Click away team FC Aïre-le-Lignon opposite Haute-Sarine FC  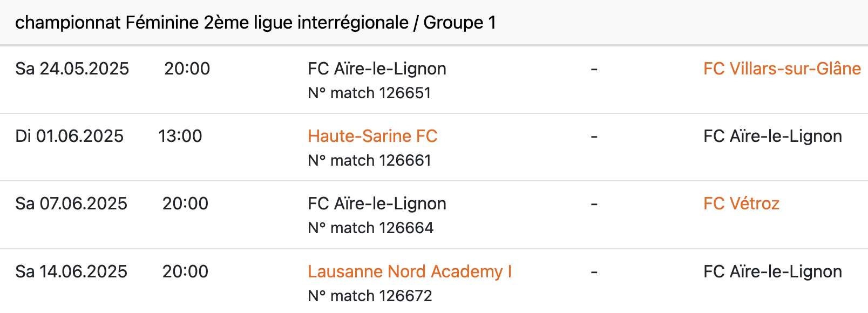(x=772, y=136)
